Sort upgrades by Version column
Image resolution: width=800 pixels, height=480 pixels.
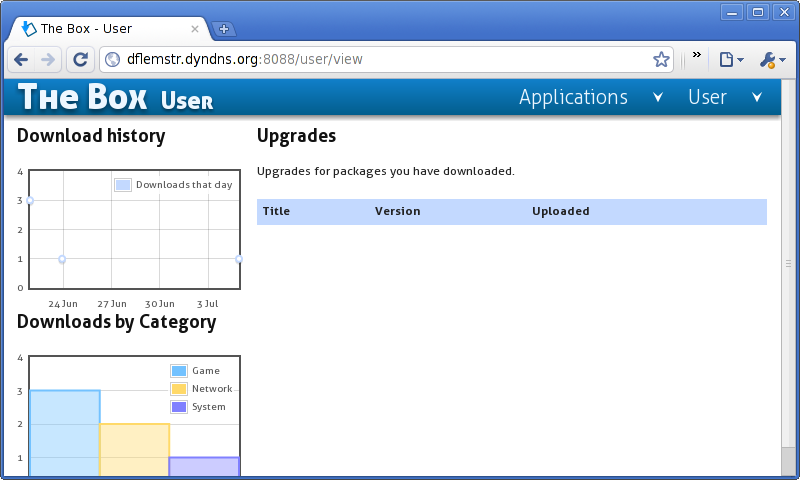(397, 211)
